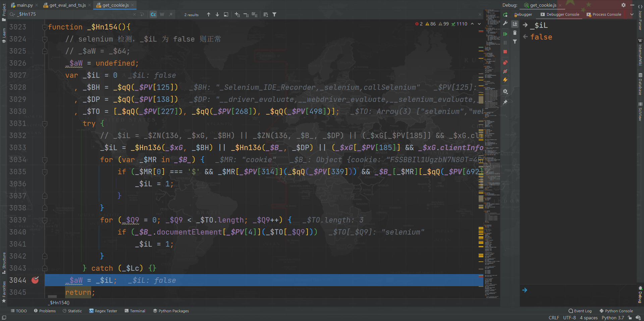Change CRLF line separator

pyautogui.click(x=554, y=318)
